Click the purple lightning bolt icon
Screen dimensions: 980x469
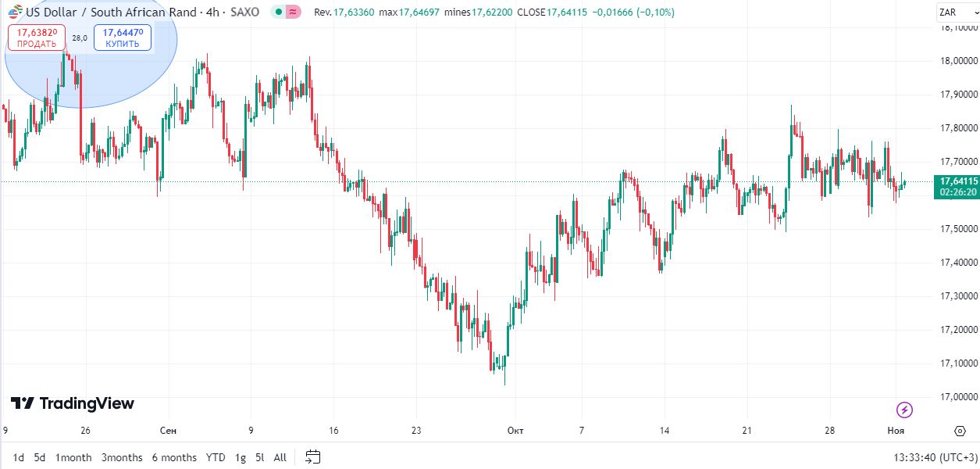[x=904, y=410]
